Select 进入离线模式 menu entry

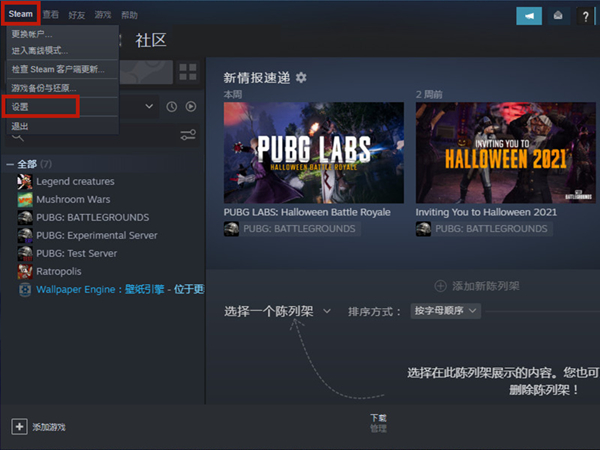click(62, 51)
